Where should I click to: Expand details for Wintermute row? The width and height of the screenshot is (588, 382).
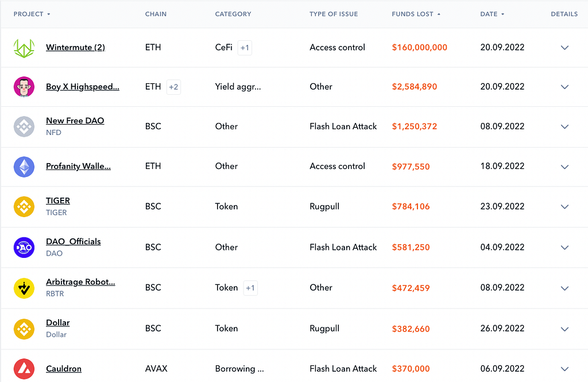(x=564, y=48)
